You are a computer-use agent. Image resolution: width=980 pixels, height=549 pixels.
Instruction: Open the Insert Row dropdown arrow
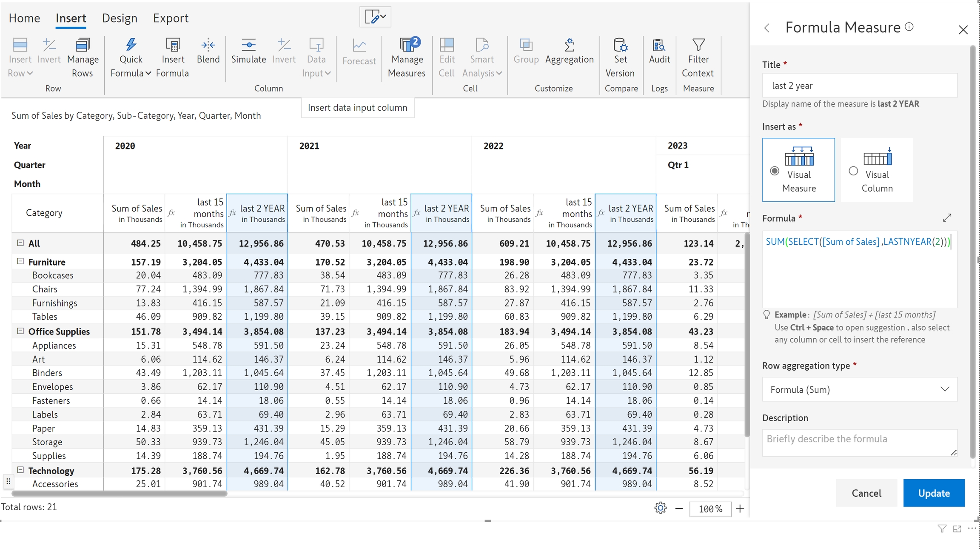(30, 73)
